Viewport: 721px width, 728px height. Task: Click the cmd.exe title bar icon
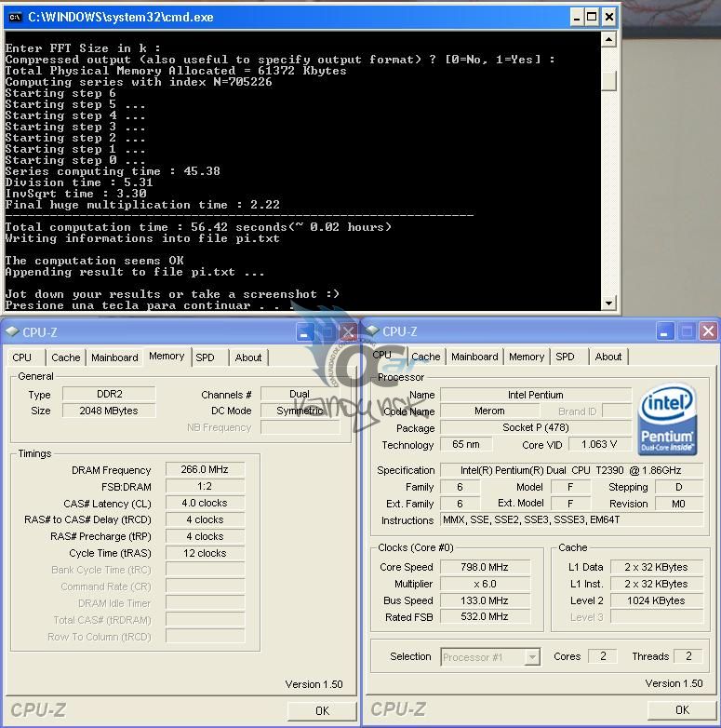[x=15, y=17]
